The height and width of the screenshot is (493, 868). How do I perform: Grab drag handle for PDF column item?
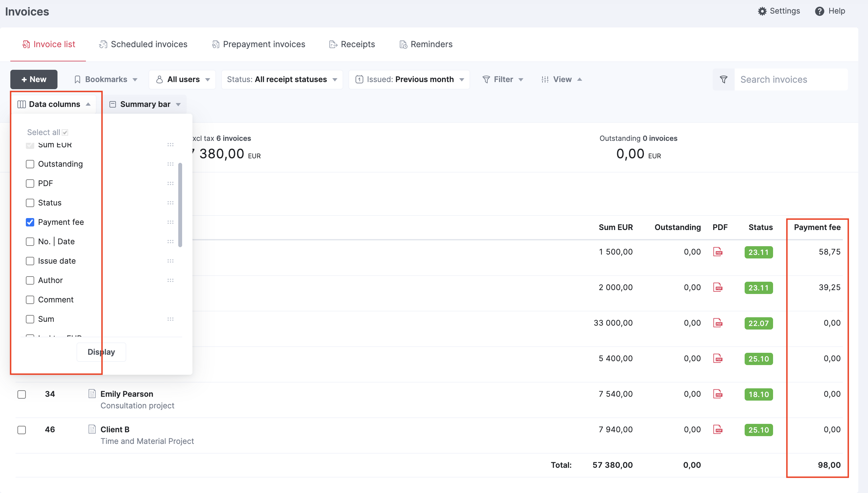point(170,184)
